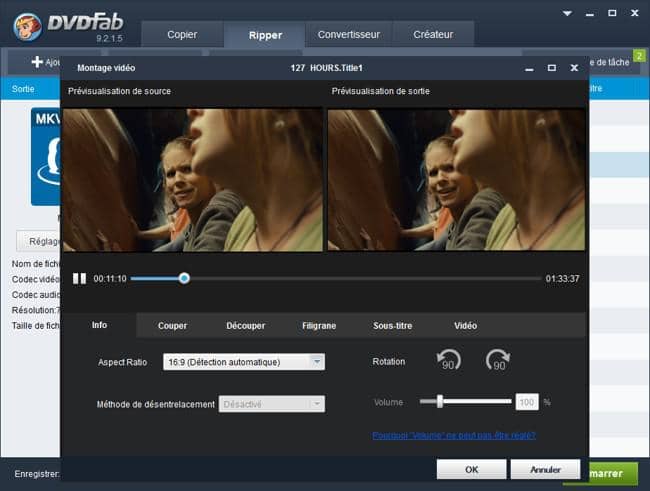Open the main window dropdown menu arrow

[567, 13]
